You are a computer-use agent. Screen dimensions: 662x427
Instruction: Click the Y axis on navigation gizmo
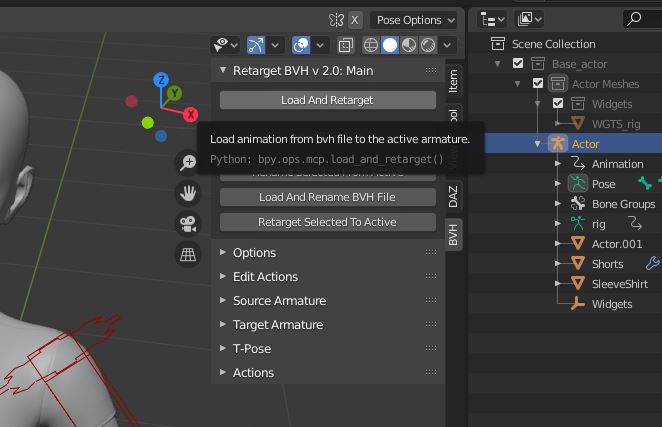click(x=174, y=93)
